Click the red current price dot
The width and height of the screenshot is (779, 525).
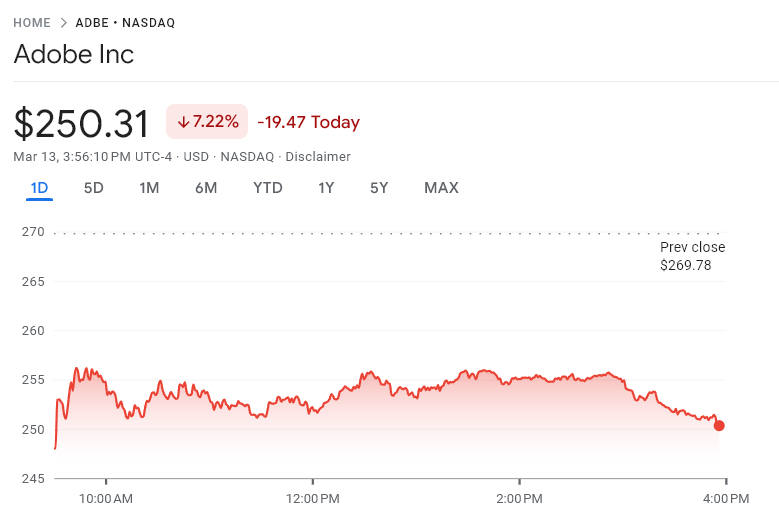719,426
